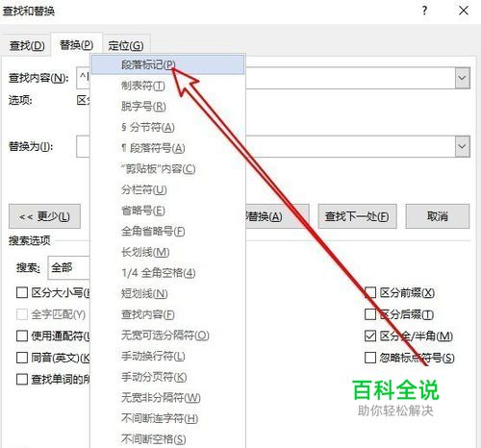Pick 长划线(M) from special list
Viewport: 481px width, 448px height.
(x=167, y=252)
